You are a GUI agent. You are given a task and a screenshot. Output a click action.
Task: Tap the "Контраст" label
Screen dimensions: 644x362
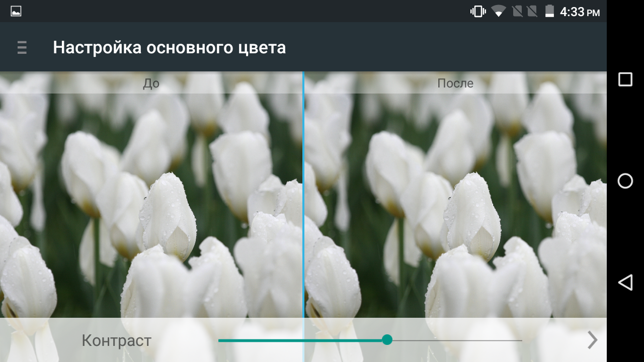click(x=116, y=340)
